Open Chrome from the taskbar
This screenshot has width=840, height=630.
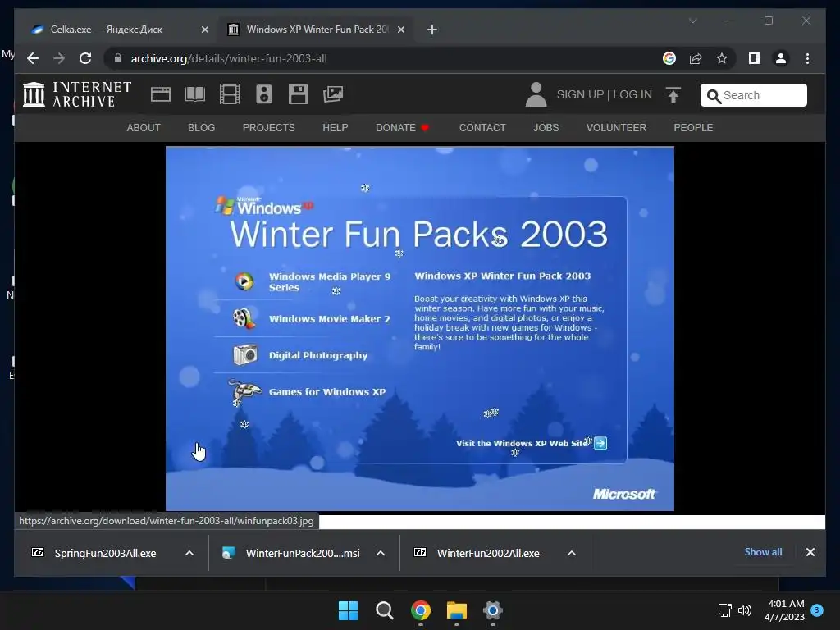click(421, 610)
